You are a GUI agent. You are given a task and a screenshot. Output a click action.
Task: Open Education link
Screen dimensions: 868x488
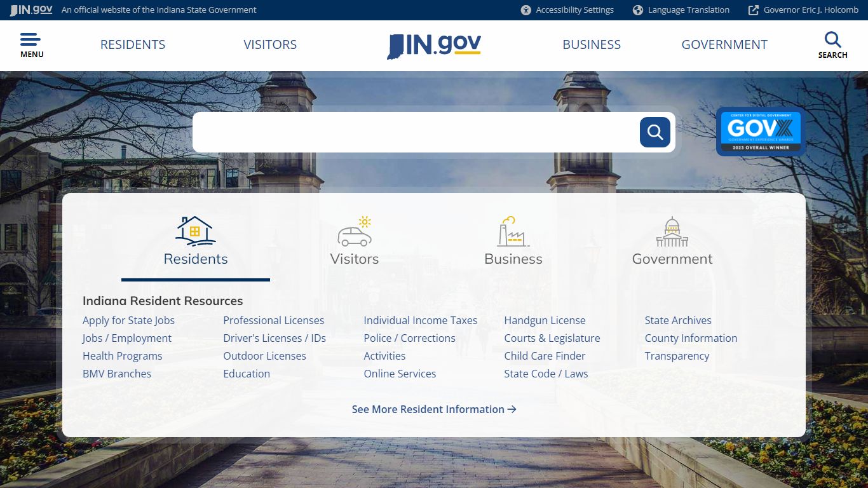click(247, 374)
